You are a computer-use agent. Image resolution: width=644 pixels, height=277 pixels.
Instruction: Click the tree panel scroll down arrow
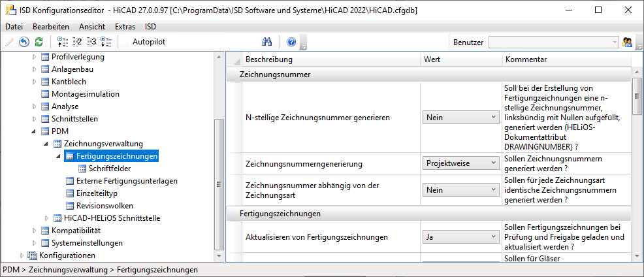(219, 256)
